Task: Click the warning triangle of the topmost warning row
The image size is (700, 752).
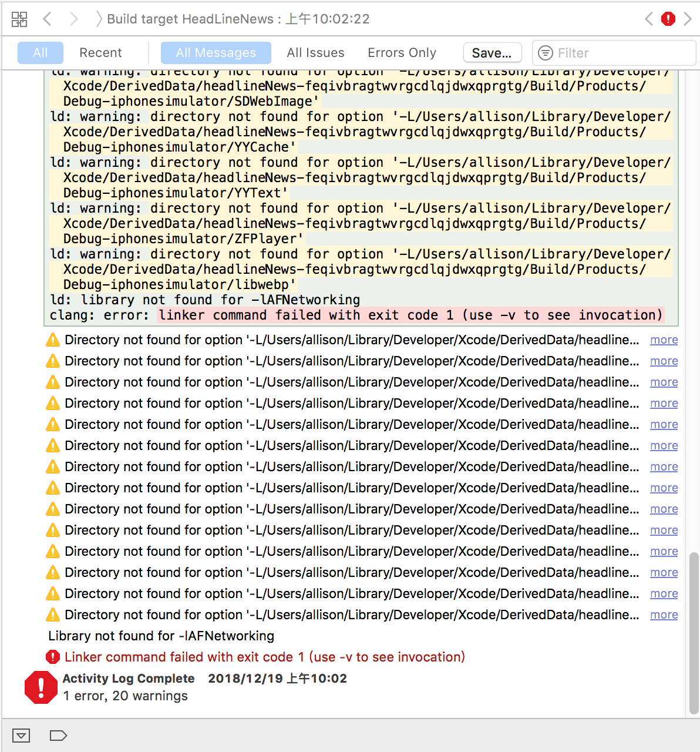Action: click(53, 340)
